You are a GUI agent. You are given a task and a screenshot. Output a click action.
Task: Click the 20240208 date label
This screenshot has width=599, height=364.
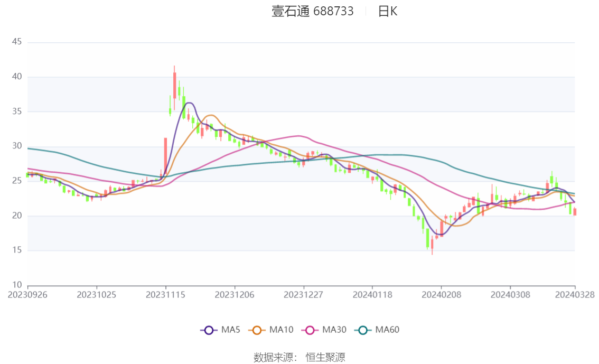click(441, 295)
